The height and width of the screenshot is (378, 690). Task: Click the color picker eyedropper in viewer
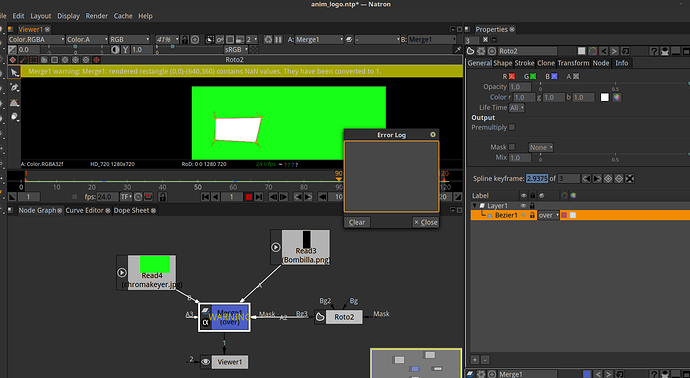click(x=458, y=50)
